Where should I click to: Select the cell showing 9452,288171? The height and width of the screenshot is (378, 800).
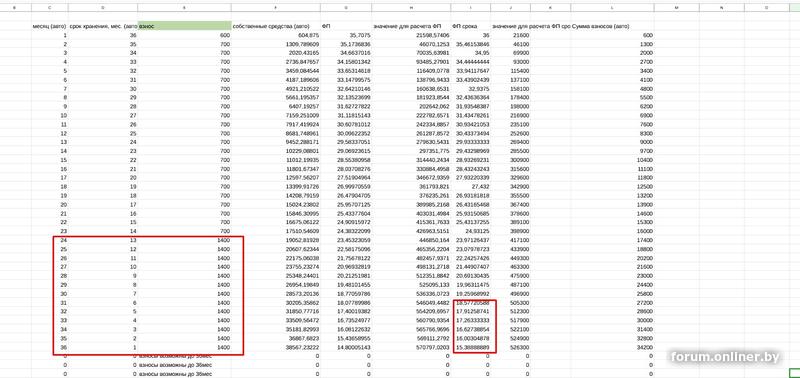click(x=276, y=143)
